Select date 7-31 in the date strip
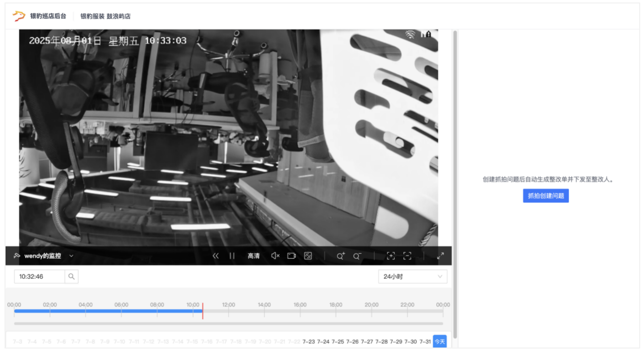 (x=425, y=342)
